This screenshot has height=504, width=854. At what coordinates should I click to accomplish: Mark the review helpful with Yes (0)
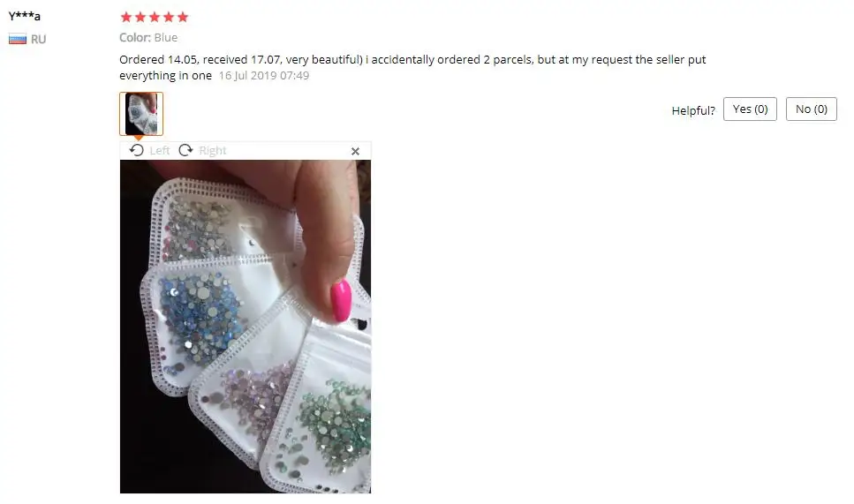tap(750, 109)
